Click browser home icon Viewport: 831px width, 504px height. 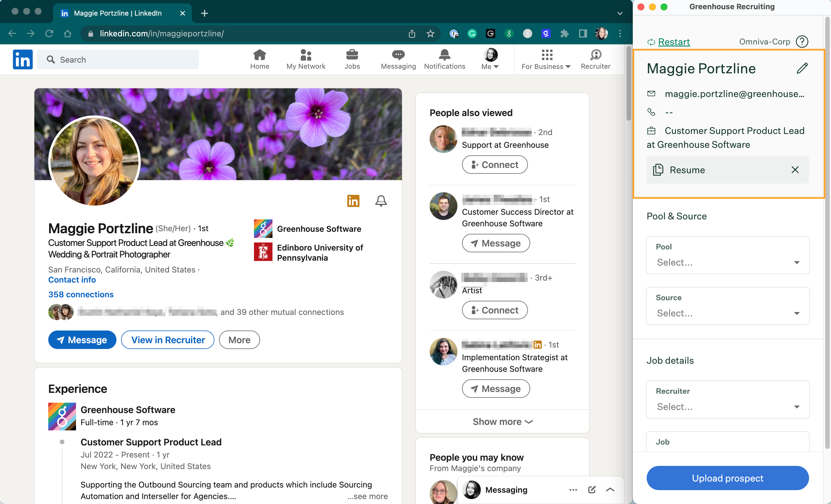[x=67, y=33]
